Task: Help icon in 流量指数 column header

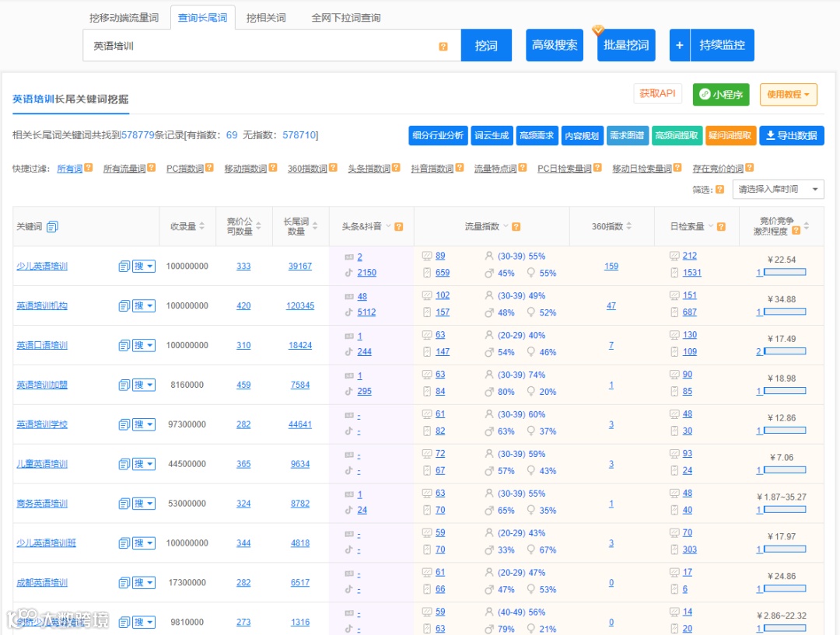Action: tap(516, 227)
